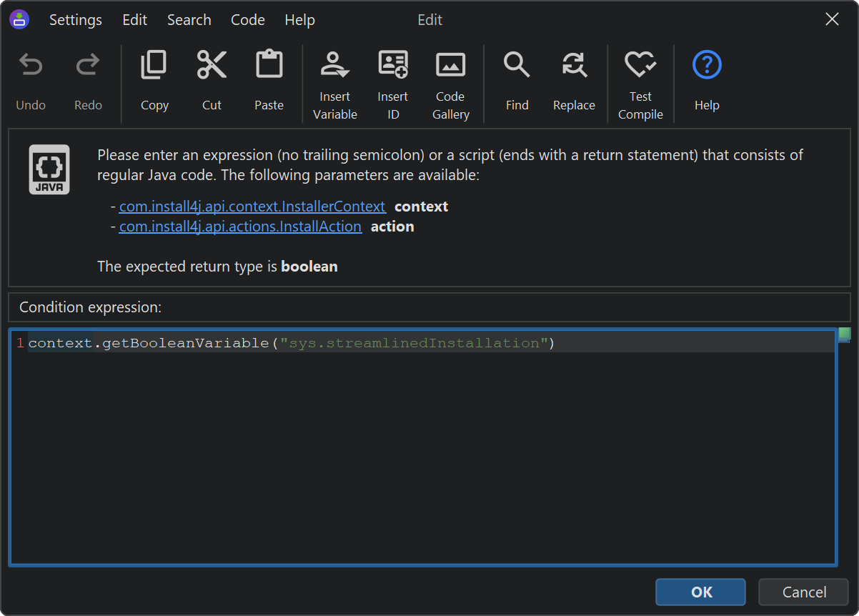Click the Undo toolbar icon

pyautogui.click(x=31, y=66)
